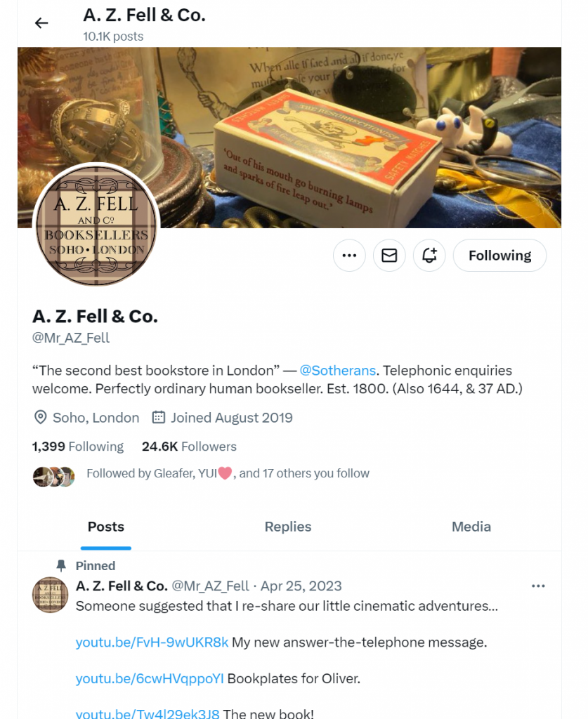Open the Apr 25, 2023 post timestamp

point(301,586)
